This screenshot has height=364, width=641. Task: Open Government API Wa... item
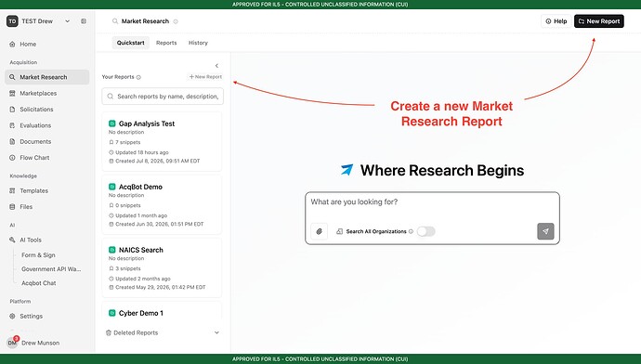pos(51,268)
